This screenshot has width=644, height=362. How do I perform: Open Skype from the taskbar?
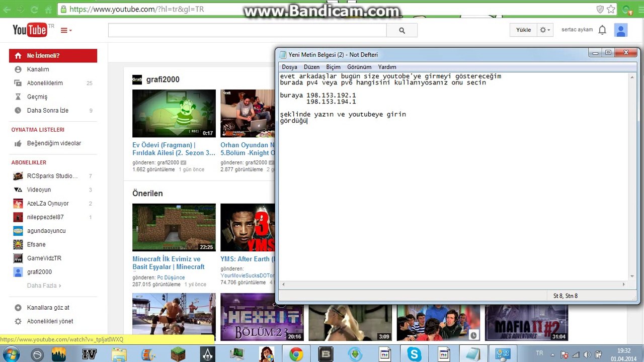(x=414, y=354)
